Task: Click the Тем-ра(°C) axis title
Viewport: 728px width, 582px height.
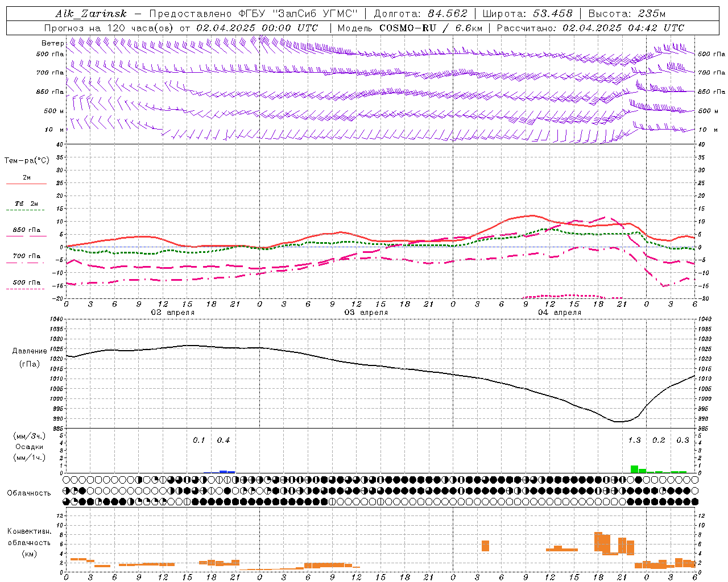Action: coord(27,161)
